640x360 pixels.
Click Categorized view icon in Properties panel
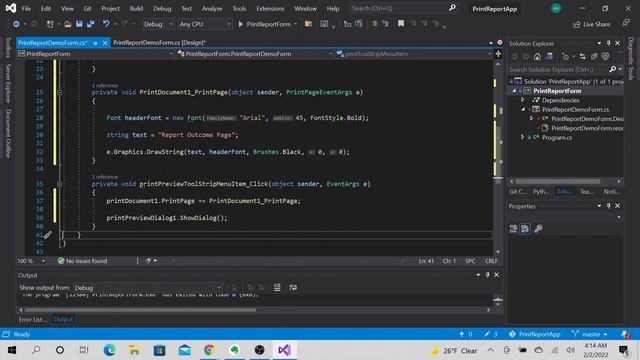coord(513,229)
